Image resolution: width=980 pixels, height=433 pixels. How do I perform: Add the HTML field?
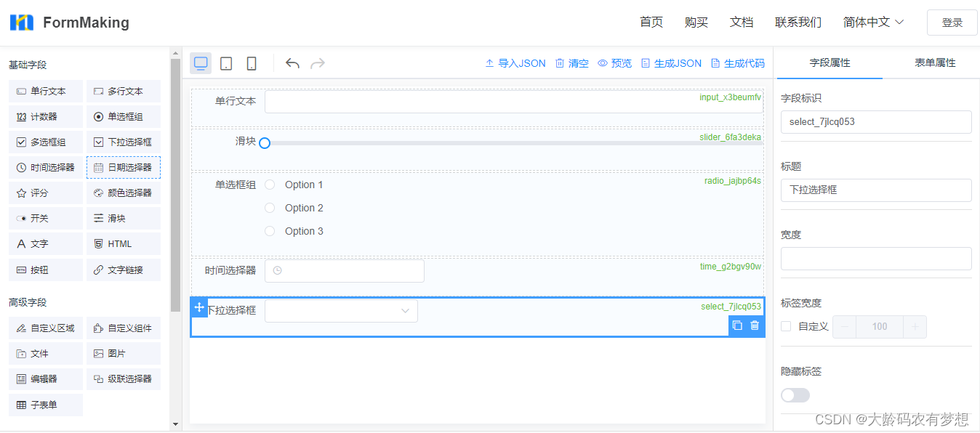tap(124, 244)
